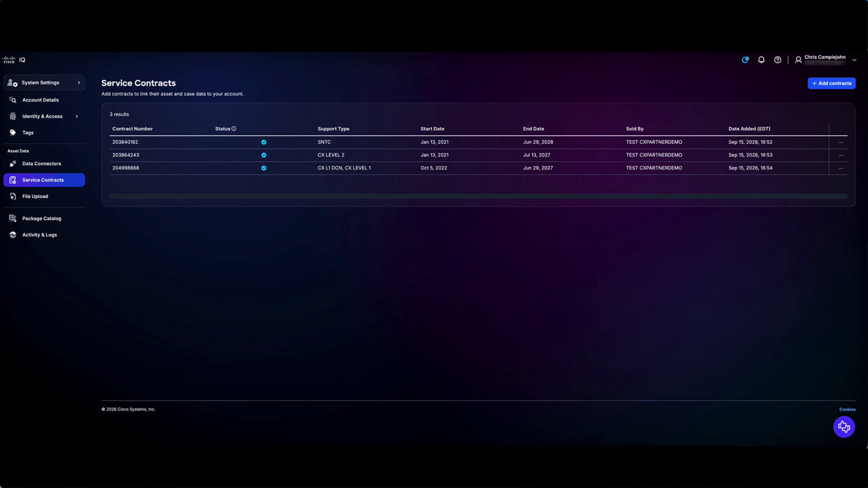This screenshot has height=488, width=868.
Task: Sort by End Date column header
Action: 533,129
